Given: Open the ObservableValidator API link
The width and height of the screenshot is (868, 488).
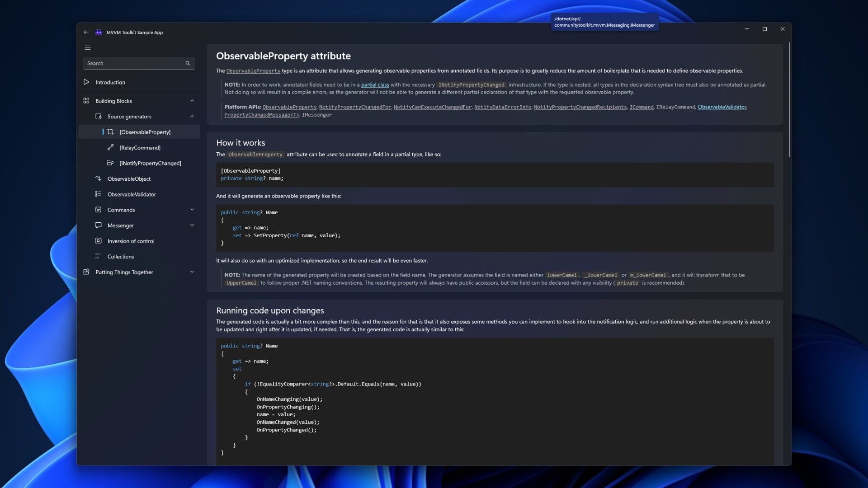Looking at the screenshot, I should (722, 107).
